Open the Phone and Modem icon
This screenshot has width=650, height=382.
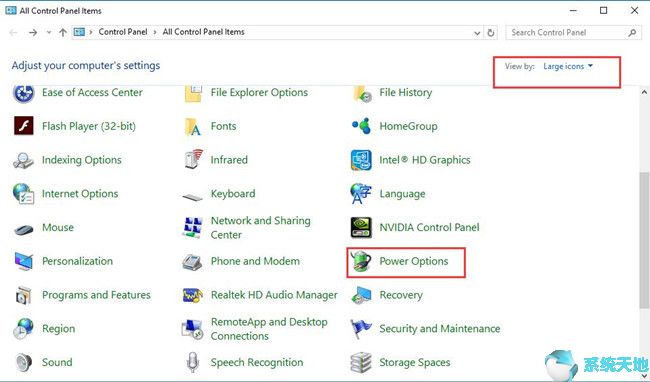pyautogui.click(x=193, y=262)
